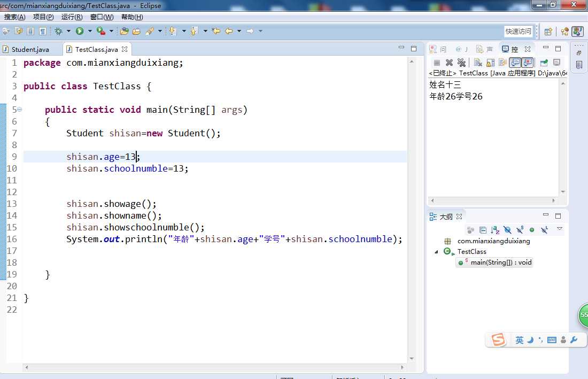Screen dimensions: 588x379
Task: Toggle show console on standard error change
Action: (x=528, y=63)
